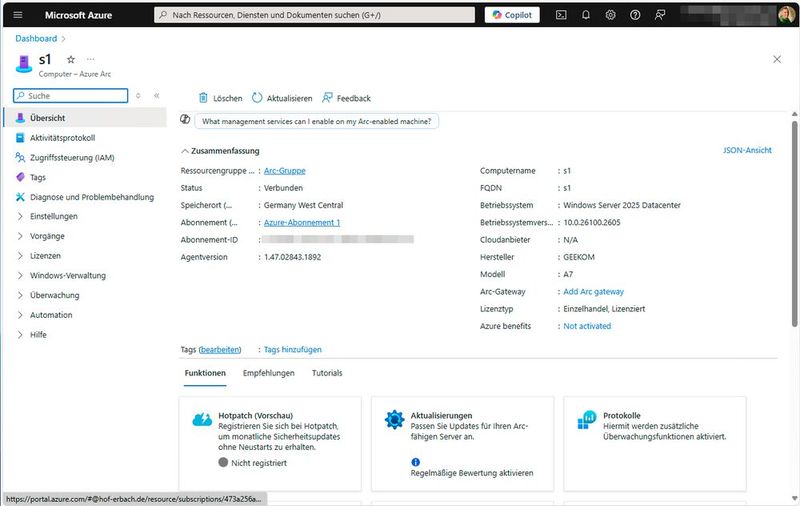Click the global search field

[314, 15]
